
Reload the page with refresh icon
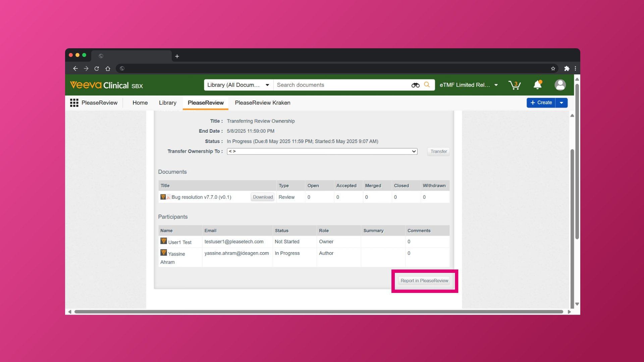pos(97,68)
